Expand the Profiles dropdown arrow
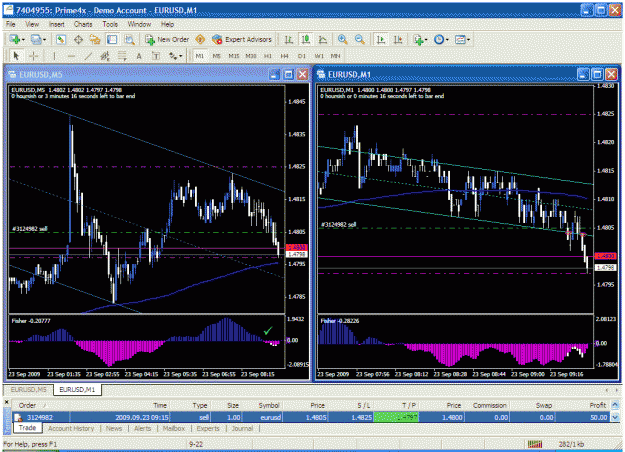This screenshot has height=452, width=625. [44, 40]
